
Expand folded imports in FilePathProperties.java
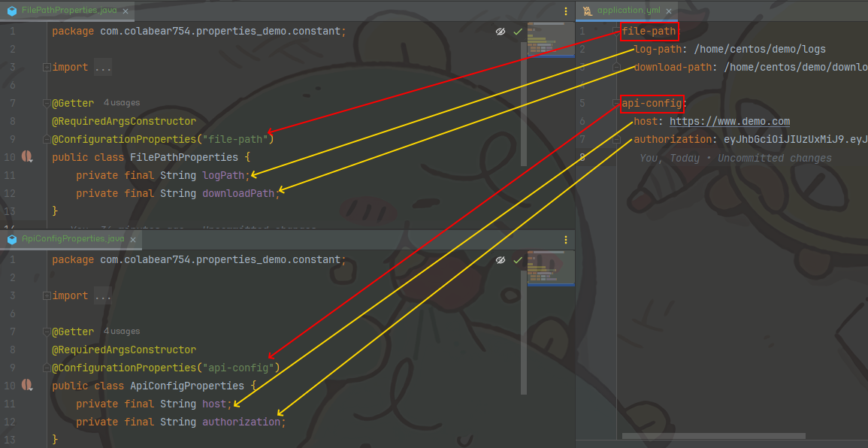click(47, 67)
